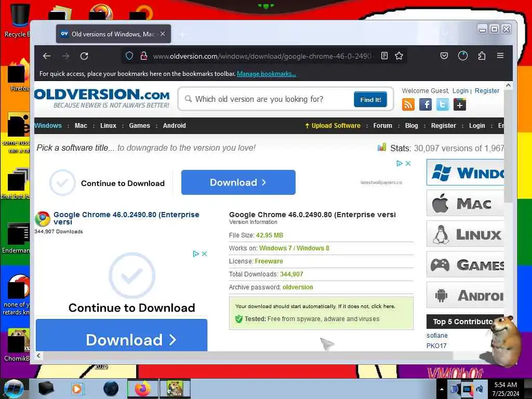The width and height of the screenshot is (532, 399).
Task: Click Login in the dark navigation bar
Action: pyautogui.click(x=477, y=126)
